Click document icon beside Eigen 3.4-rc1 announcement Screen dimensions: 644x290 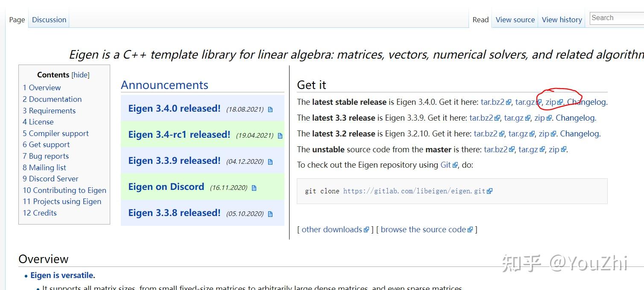coord(280,136)
